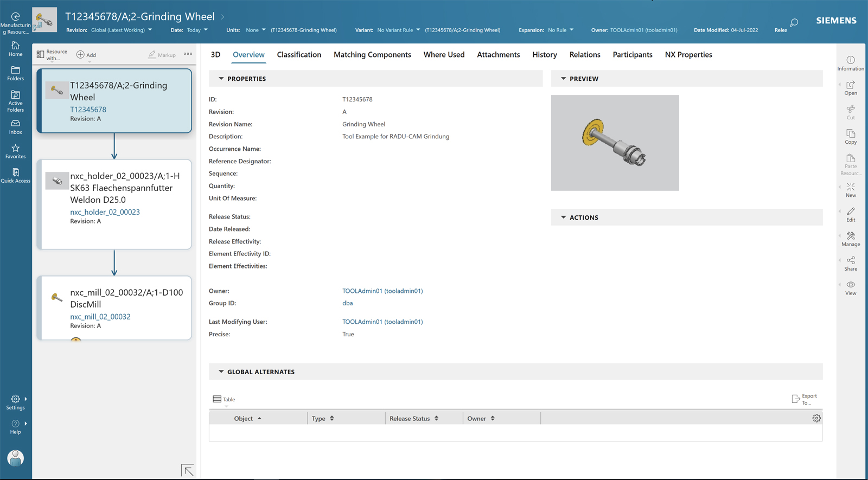Viewport: 868px width, 480px height.
Task: Click the dba Group ID link
Action: 347,303
